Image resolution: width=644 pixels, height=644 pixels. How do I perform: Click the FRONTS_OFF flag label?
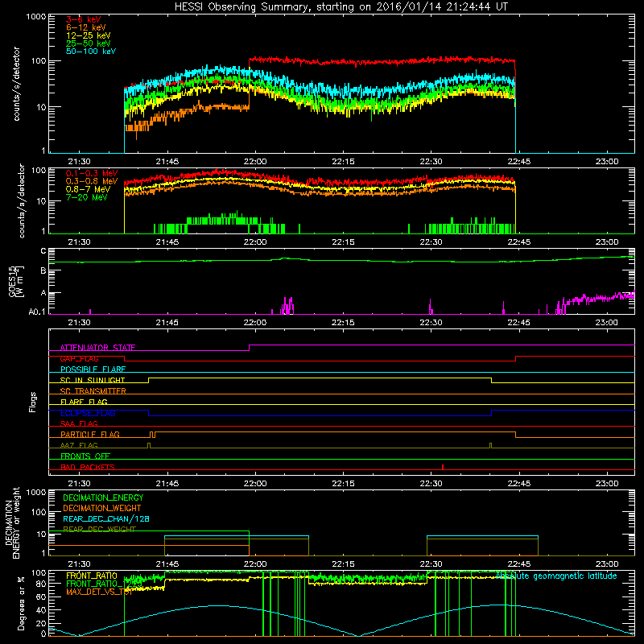pyautogui.click(x=85, y=456)
